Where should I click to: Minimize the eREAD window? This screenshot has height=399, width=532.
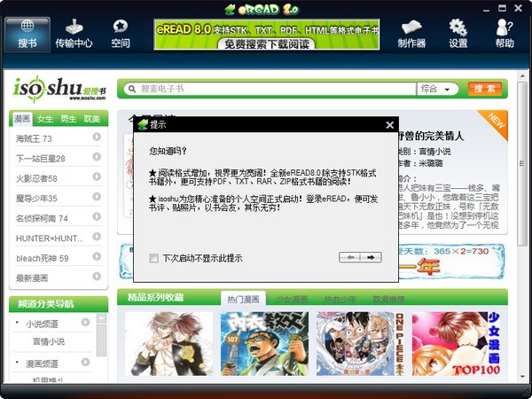coord(486,9)
